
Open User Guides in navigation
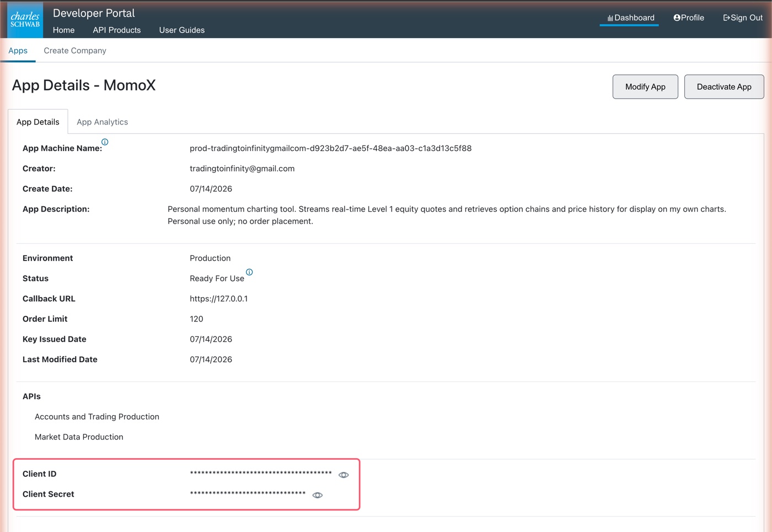(x=182, y=30)
